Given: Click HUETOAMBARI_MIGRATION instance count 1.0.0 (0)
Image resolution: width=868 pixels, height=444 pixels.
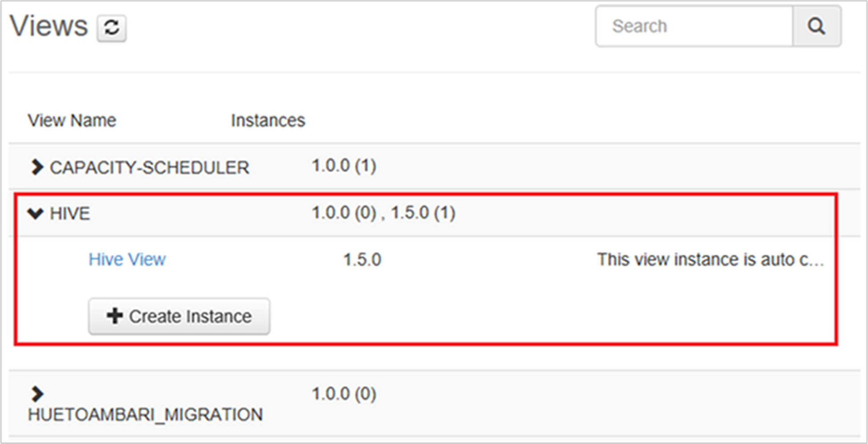Looking at the screenshot, I should [x=344, y=394].
